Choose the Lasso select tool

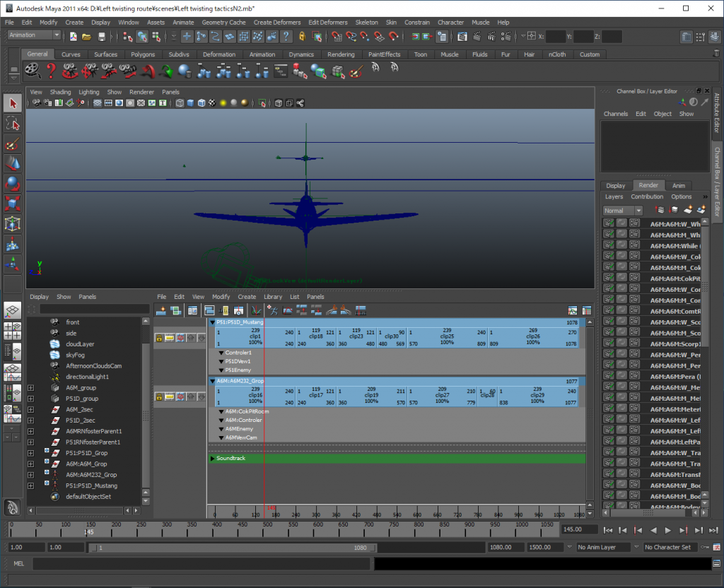pyautogui.click(x=13, y=124)
